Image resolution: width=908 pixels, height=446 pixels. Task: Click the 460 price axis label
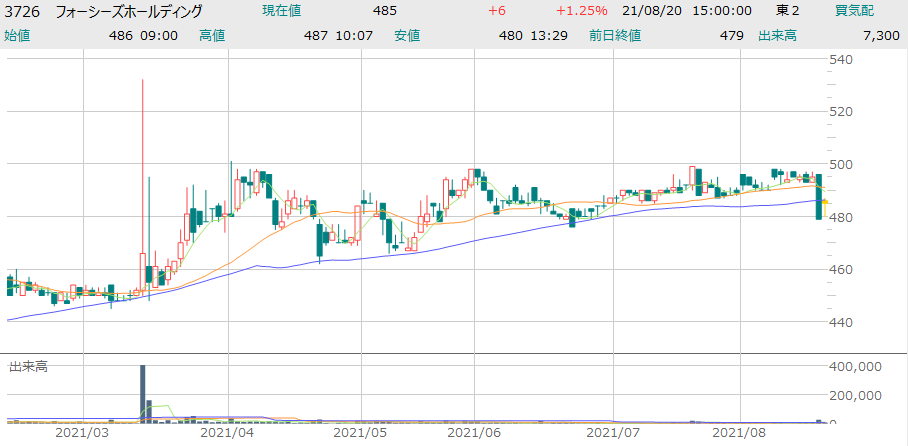click(x=840, y=270)
